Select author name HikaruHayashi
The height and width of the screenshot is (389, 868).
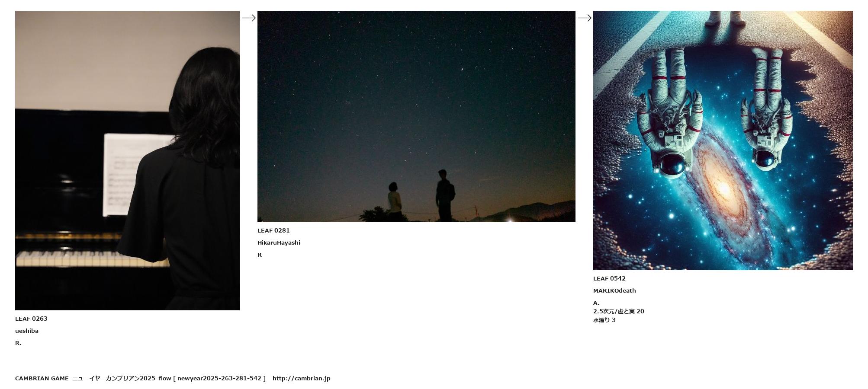pyautogui.click(x=279, y=242)
